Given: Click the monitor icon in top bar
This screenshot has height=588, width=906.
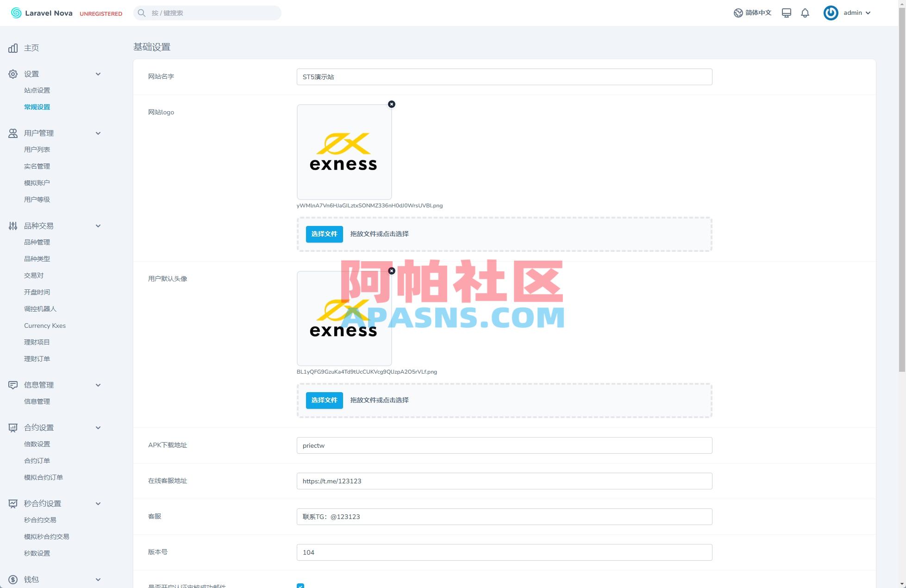Looking at the screenshot, I should click(x=786, y=13).
